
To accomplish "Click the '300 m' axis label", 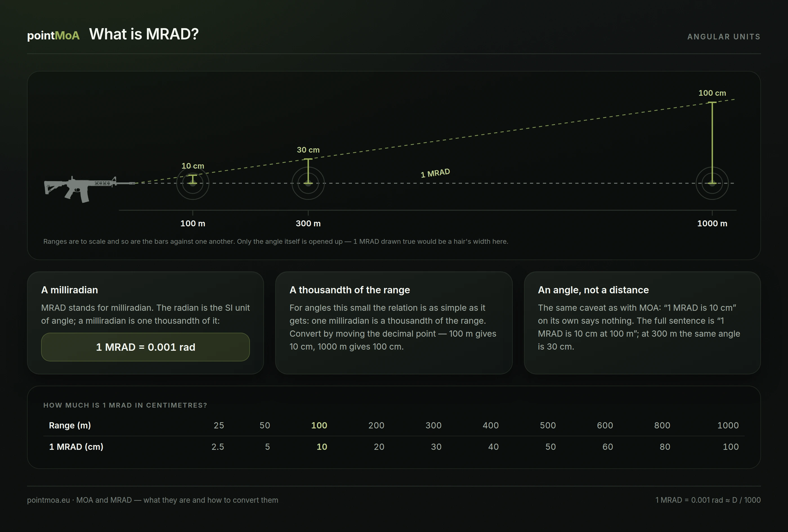I will 308,223.
